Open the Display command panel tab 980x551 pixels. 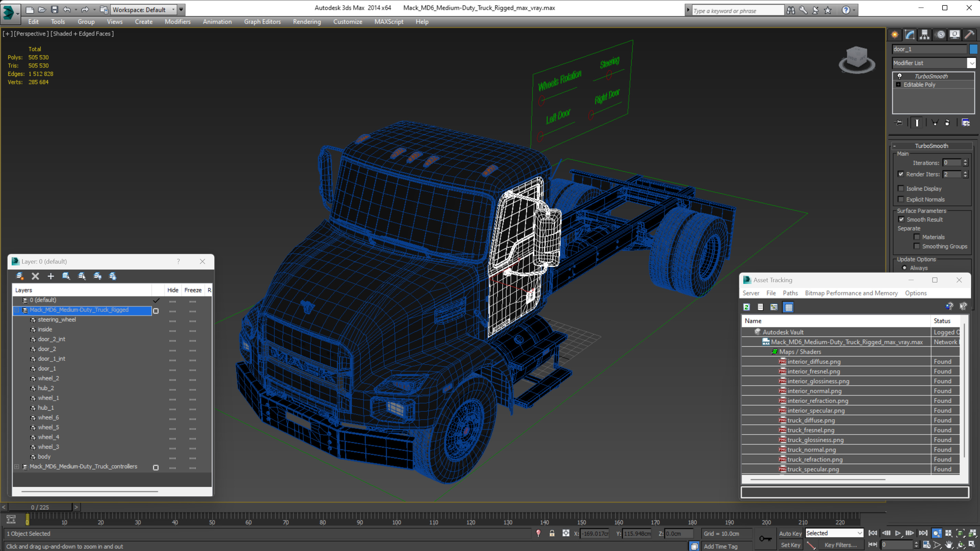pos(955,35)
